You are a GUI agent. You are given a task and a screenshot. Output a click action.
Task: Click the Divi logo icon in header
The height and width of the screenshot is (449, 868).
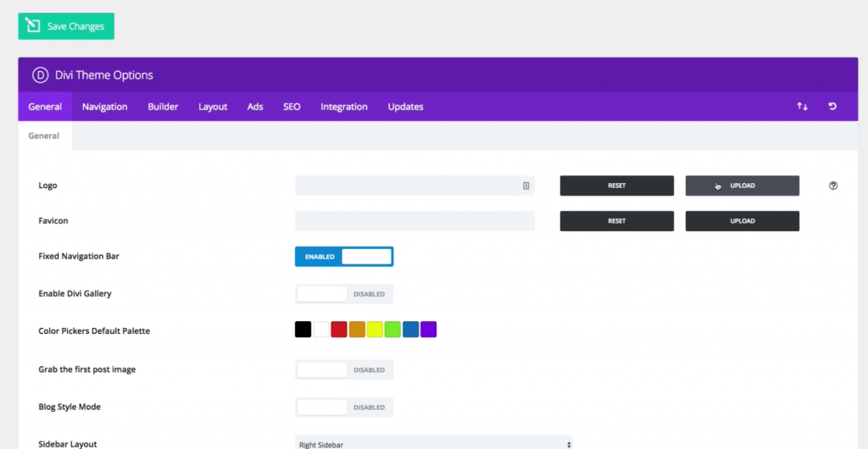click(x=40, y=75)
